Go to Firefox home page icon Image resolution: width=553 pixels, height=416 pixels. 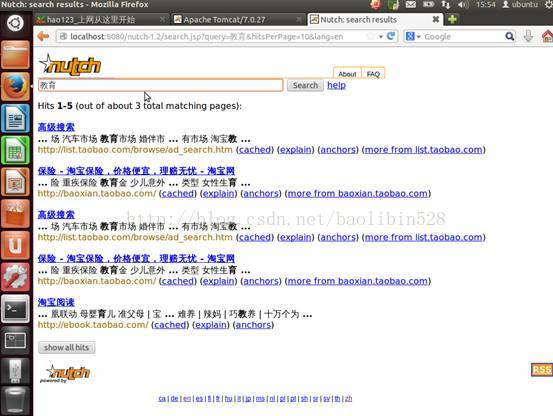(x=547, y=36)
